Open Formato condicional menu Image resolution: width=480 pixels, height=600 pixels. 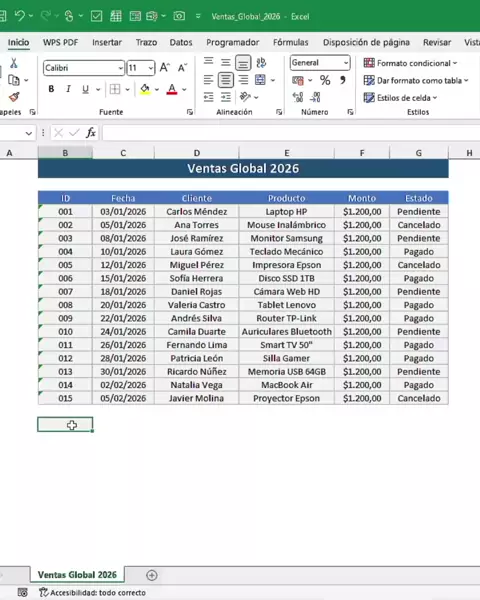coord(410,63)
